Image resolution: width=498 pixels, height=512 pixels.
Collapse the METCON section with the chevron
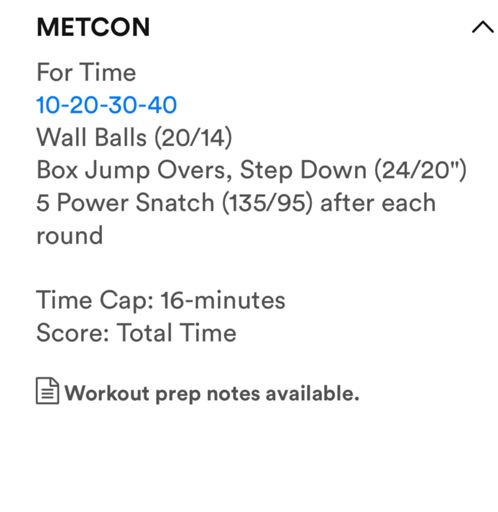(x=483, y=27)
